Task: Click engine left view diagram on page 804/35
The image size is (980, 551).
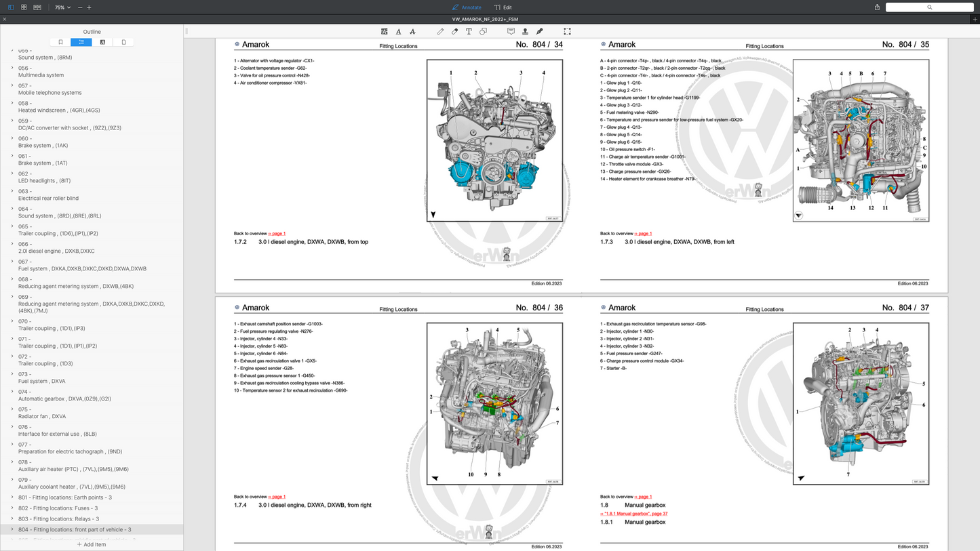Action: (x=861, y=140)
